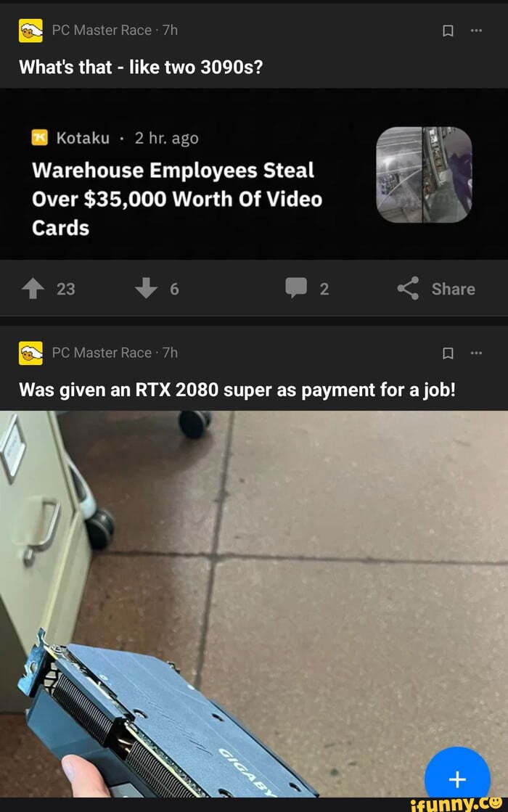Bookmark the 'two 3090s' post

click(448, 31)
